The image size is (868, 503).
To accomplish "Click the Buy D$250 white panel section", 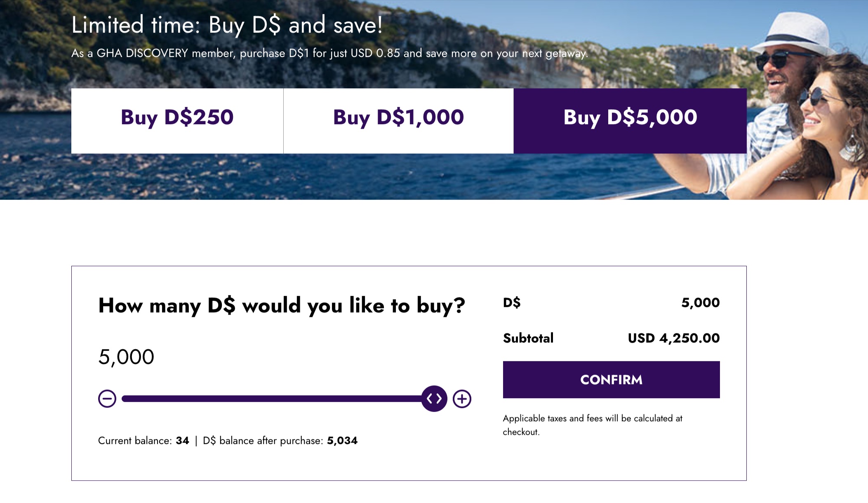I will click(177, 119).
